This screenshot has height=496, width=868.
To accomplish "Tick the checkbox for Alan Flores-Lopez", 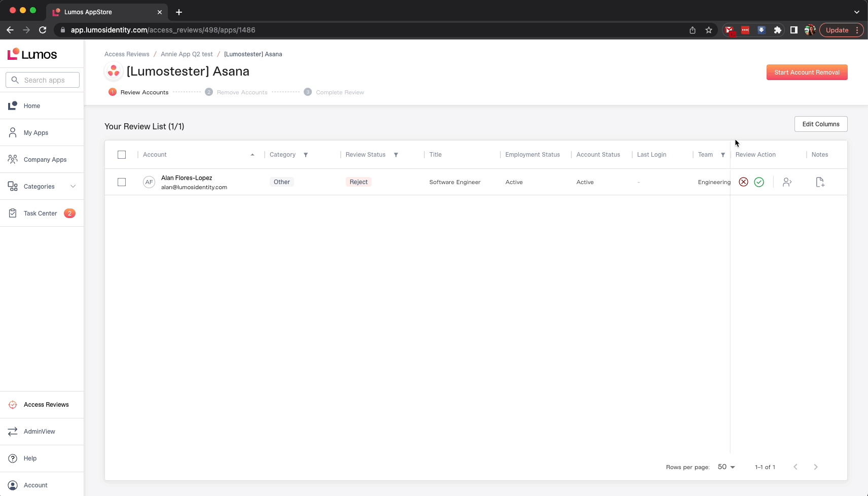I will pyautogui.click(x=122, y=182).
